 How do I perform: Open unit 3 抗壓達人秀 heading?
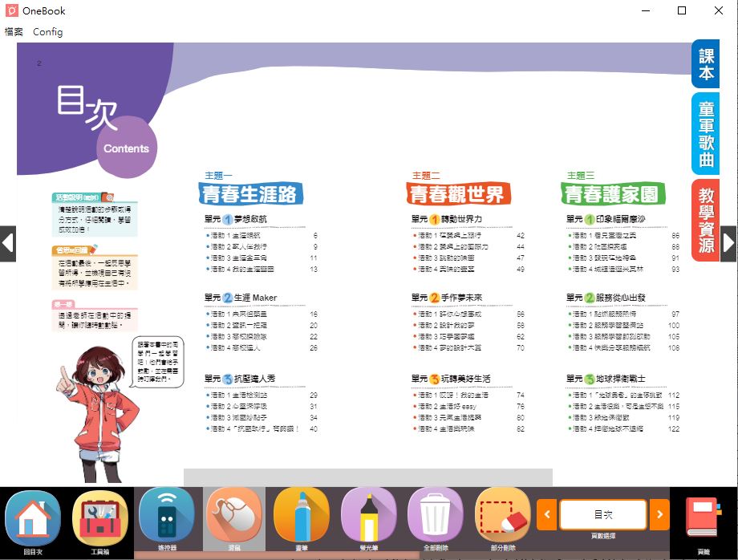(x=240, y=379)
